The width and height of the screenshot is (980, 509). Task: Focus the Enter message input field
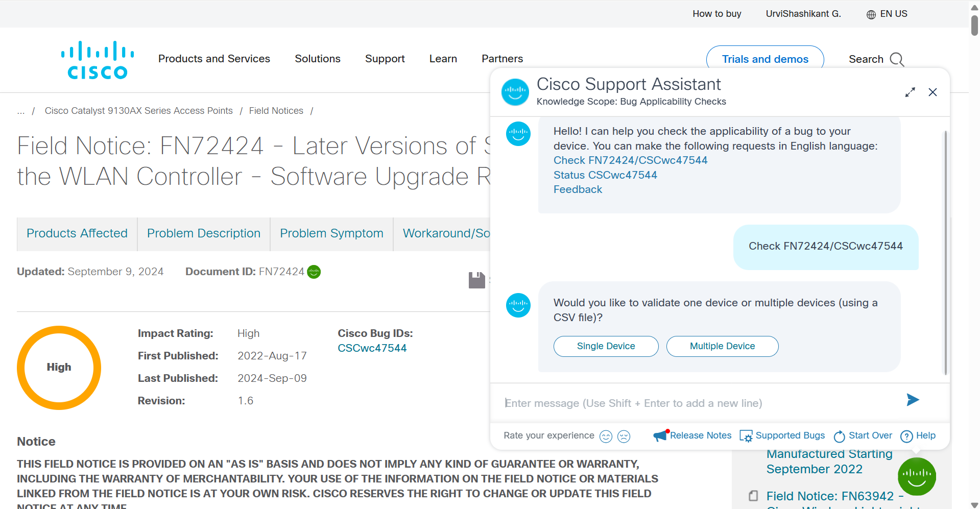(x=700, y=403)
